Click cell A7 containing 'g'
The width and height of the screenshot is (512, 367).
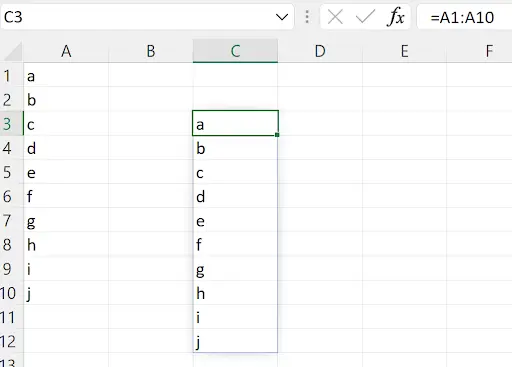[x=66, y=220]
